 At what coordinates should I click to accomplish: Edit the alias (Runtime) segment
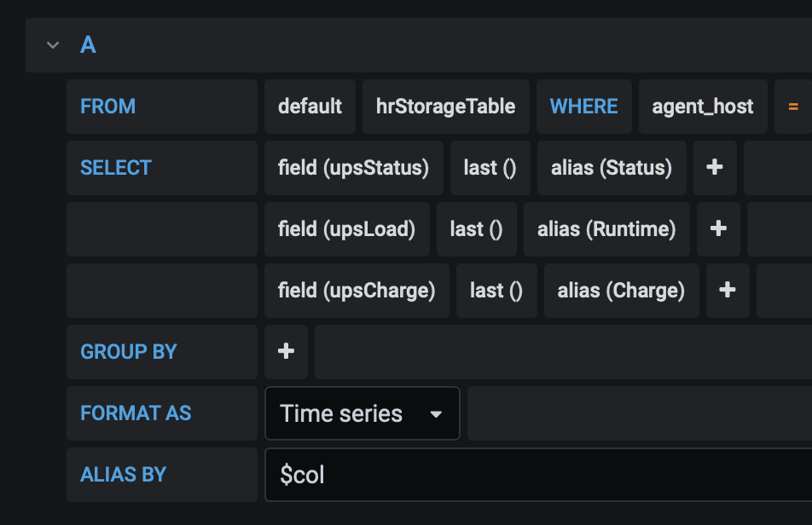coord(606,229)
